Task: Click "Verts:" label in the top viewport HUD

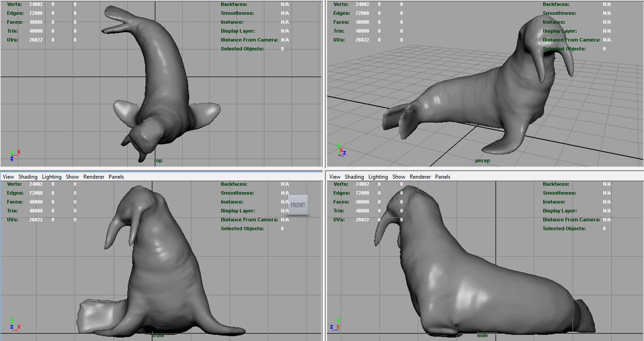Action: click(14, 4)
